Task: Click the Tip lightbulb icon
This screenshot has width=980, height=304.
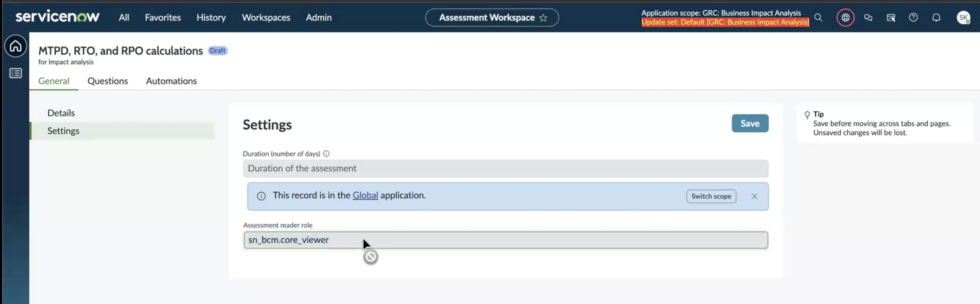Action: [807, 115]
